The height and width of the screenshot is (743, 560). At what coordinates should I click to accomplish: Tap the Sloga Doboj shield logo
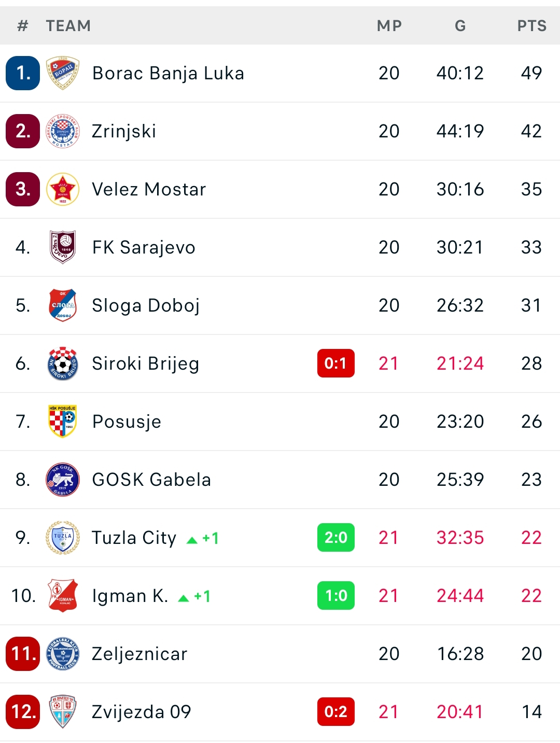click(63, 305)
